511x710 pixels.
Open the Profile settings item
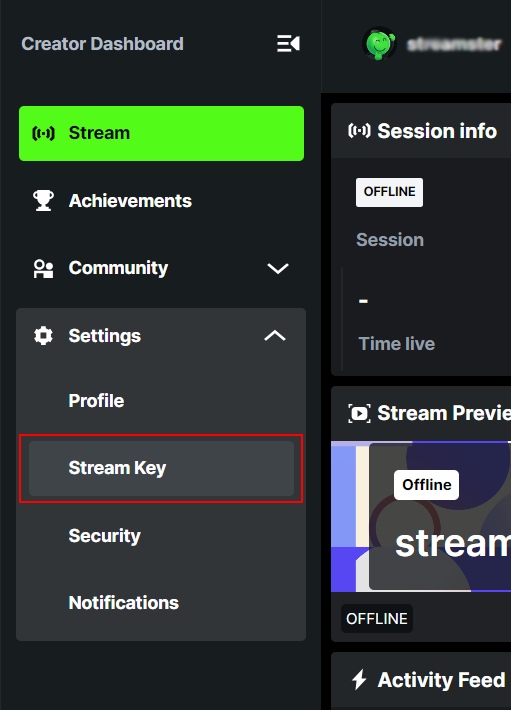[96, 401]
